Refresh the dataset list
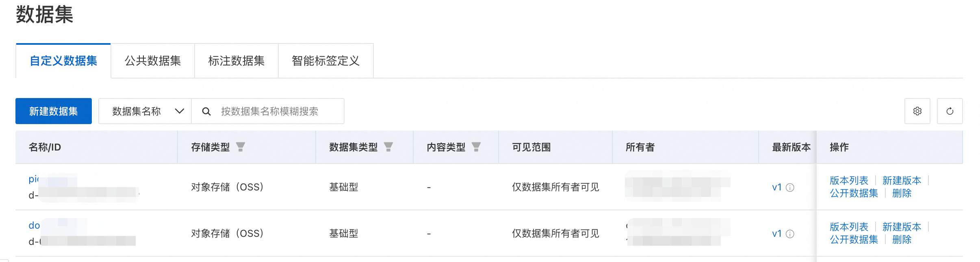The image size is (980, 262). (x=950, y=111)
